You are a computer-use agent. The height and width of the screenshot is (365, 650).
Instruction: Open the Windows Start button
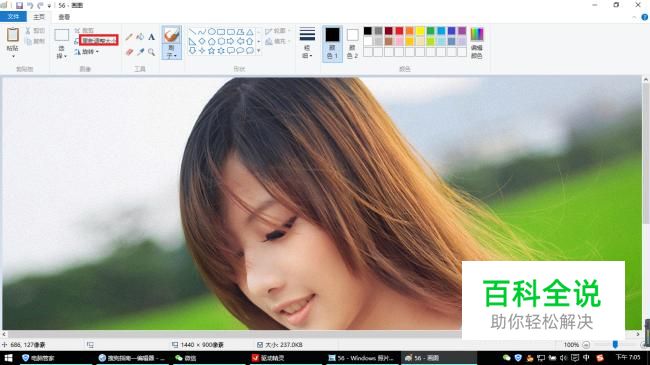(8, 358)
